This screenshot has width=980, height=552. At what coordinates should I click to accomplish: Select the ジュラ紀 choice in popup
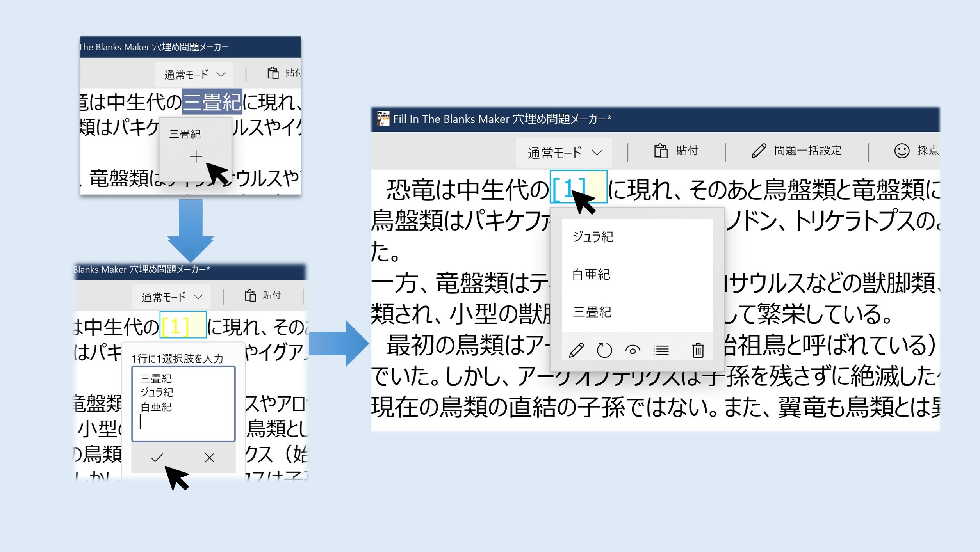tap(593, 237)
